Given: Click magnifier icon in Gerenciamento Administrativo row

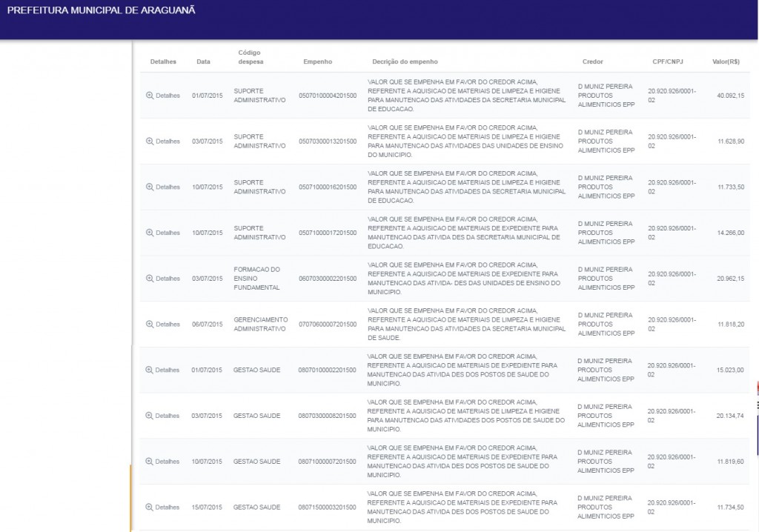Looking at the screenshot, I should 149,325.
